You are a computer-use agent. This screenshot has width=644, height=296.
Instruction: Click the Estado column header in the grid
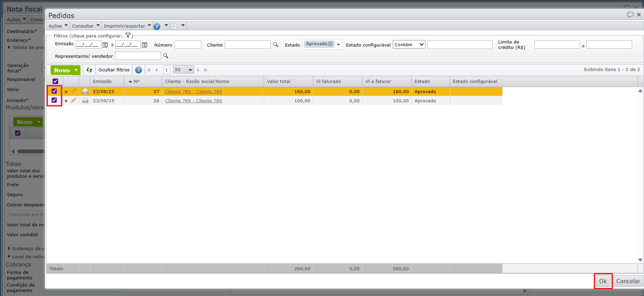click(431, 82)
